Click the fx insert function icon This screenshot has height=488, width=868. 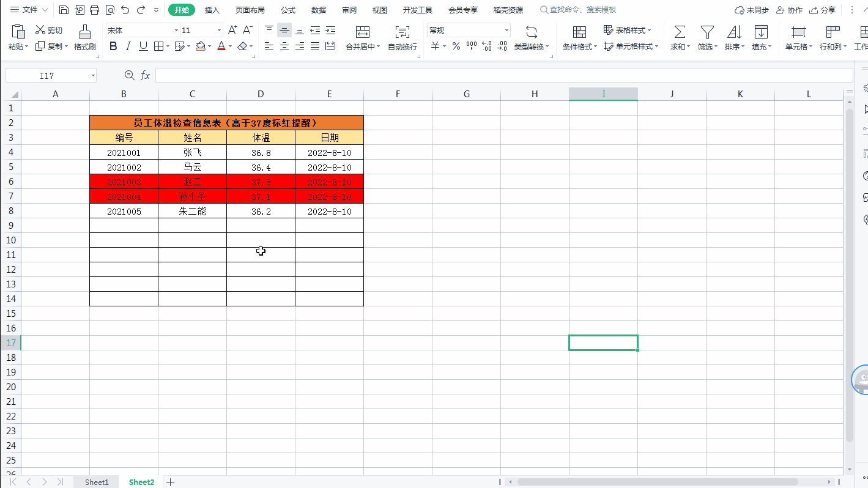(x=146, y=75)
